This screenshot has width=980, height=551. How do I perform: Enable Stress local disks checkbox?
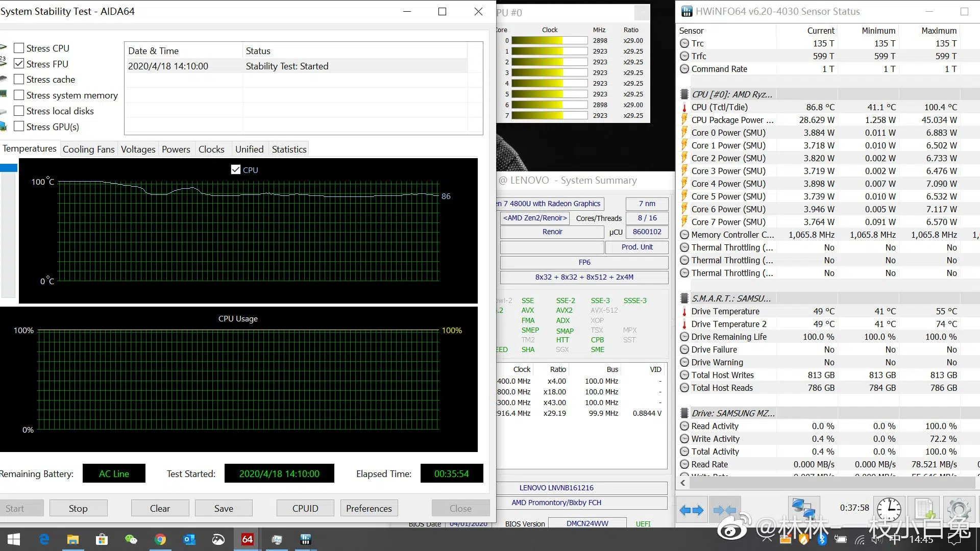19,111
